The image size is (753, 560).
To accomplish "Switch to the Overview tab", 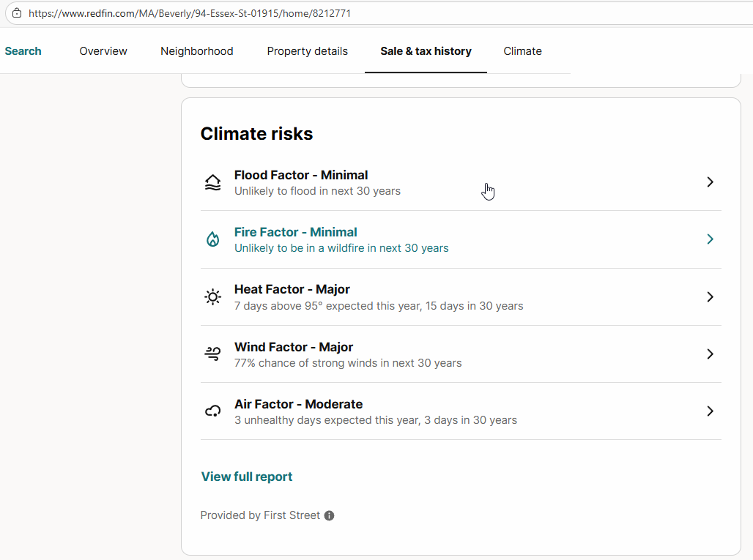I will point(103,51).
